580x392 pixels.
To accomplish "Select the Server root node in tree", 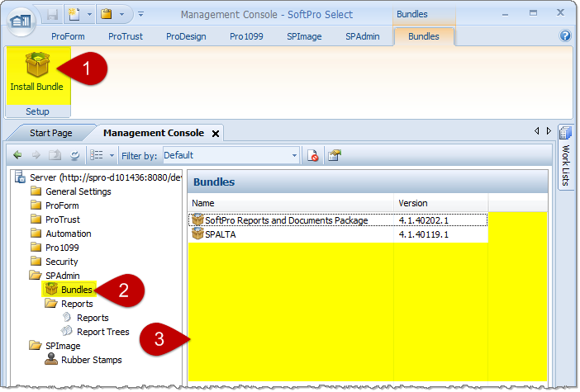I will 98,177.
